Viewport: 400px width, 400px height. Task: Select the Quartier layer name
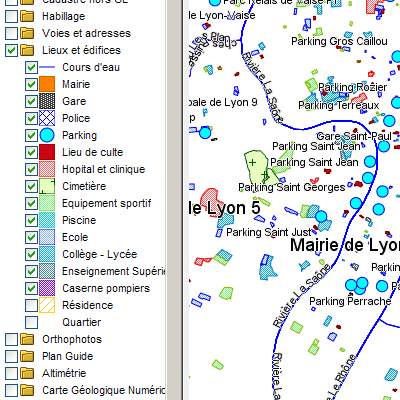pyautogui.click(x=81, y=322)
